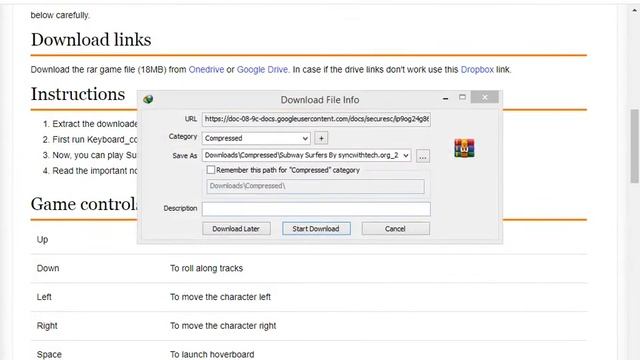Viewport: 640px width, 360px height.
Task: Minimize the Download File Info dialog
Action: [x=445, y=98]
